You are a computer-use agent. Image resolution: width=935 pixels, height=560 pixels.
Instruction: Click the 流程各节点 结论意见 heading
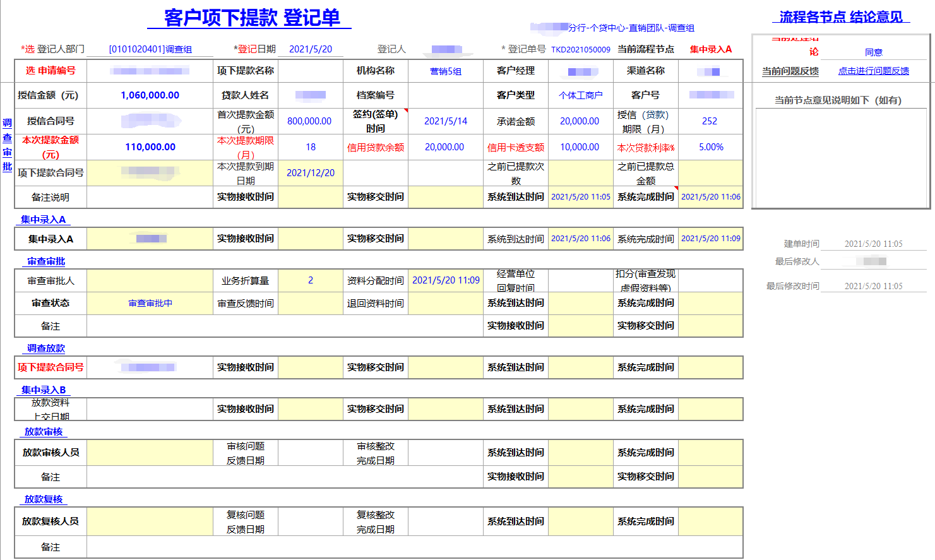tap(841, 17)
